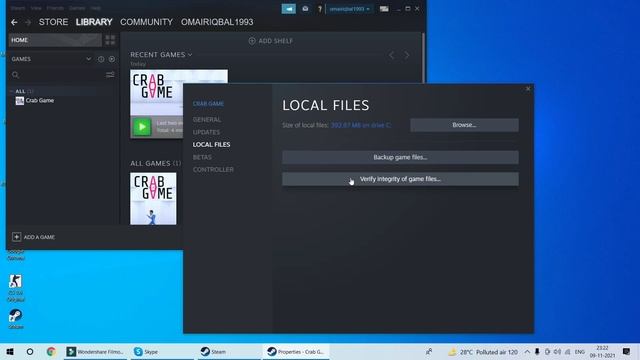
Task: Show previous items in Recent Games shelf
Action: (x=391, y=55)
